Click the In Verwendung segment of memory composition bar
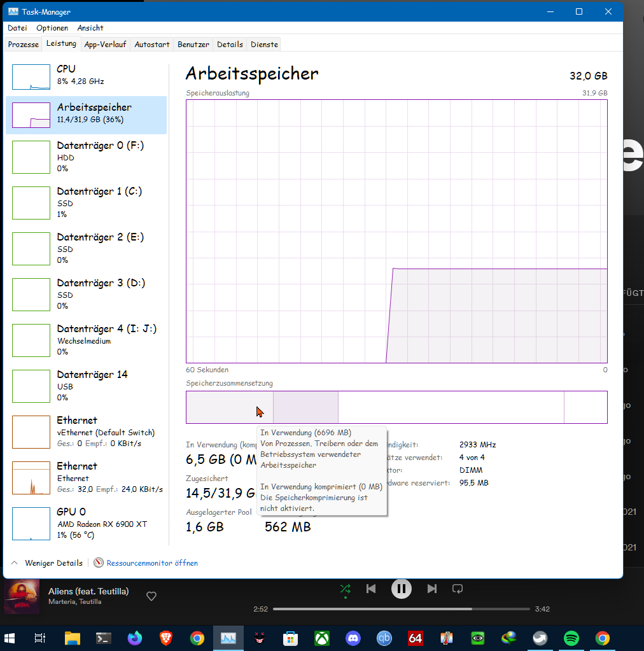644x651 pixels. pos(230,407)
